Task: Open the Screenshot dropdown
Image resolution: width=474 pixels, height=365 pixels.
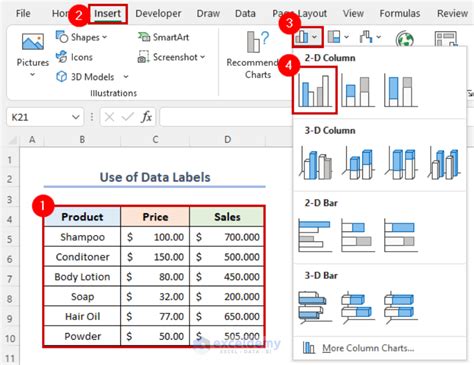Action: pos(172,57)
